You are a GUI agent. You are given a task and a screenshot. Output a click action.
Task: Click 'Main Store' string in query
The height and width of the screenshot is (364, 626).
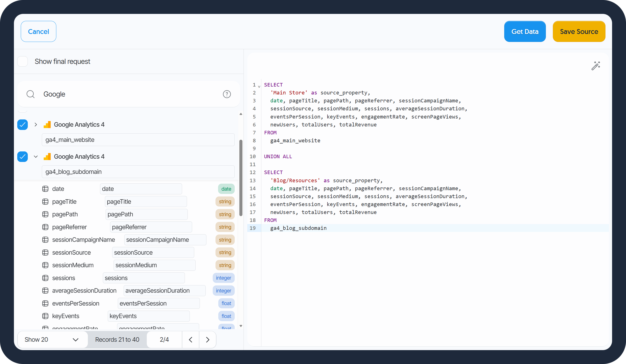click(x=289, y=93)
